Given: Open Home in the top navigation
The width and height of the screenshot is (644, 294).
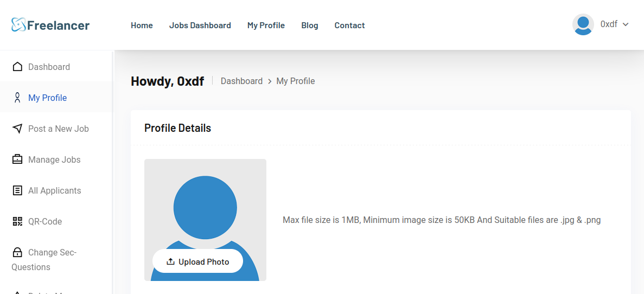Looking at the screenshot, I should (x=142, y=25).
